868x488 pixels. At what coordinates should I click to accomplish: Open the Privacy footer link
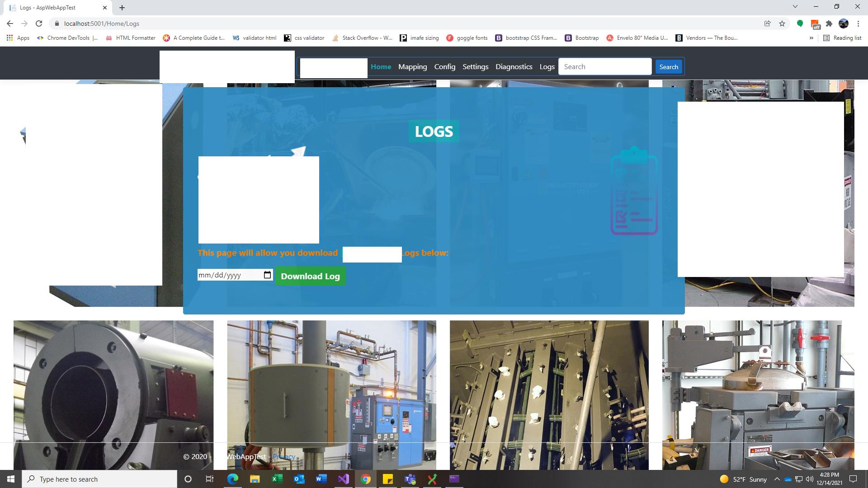pos(283,456)
